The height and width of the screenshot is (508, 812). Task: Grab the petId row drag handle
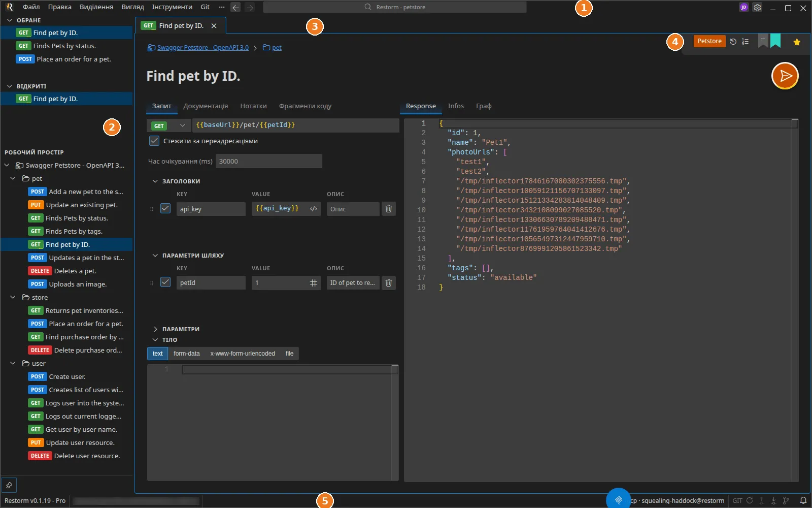point(152,283)
